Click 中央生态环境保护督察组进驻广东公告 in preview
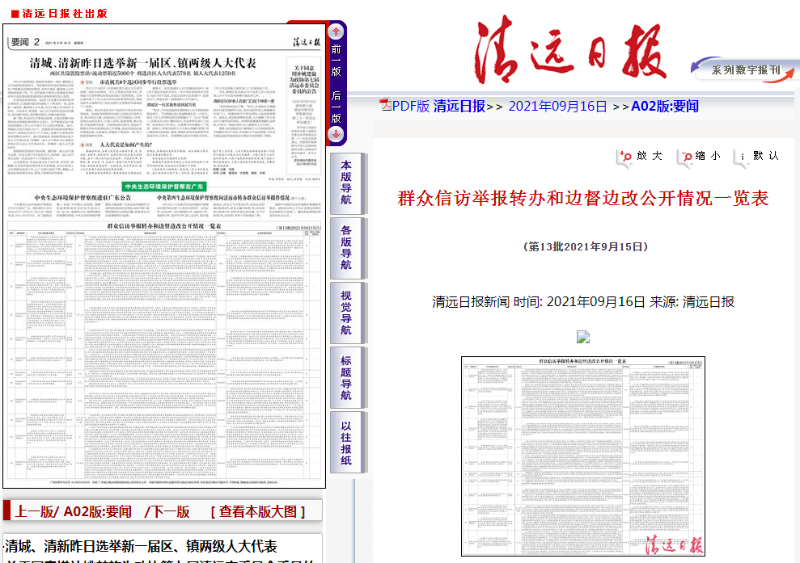 [x=83, y=197]
